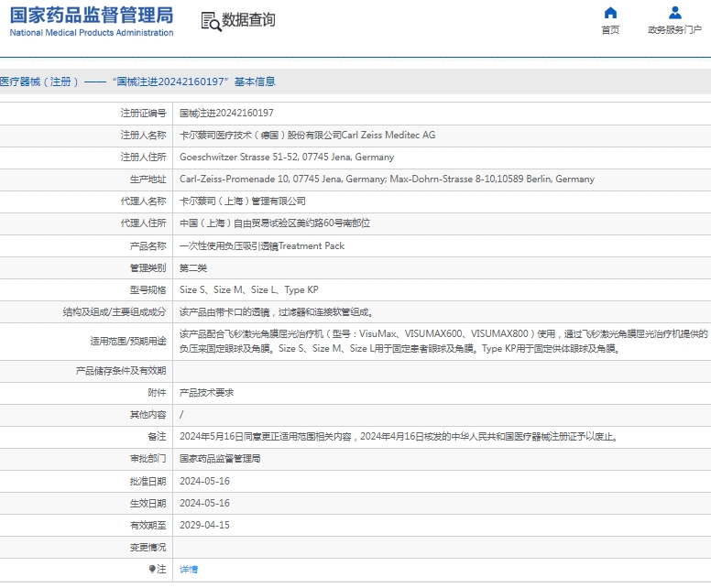
Task: Click National Medical Products Administration text
Action: point(91,33)
